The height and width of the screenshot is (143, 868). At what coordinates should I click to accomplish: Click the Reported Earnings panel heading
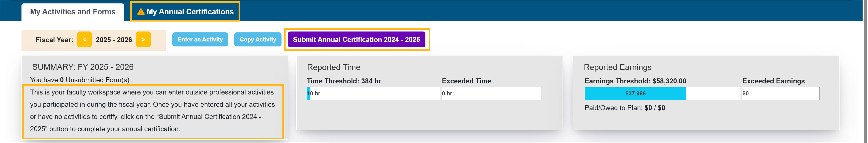pos(617,67)
